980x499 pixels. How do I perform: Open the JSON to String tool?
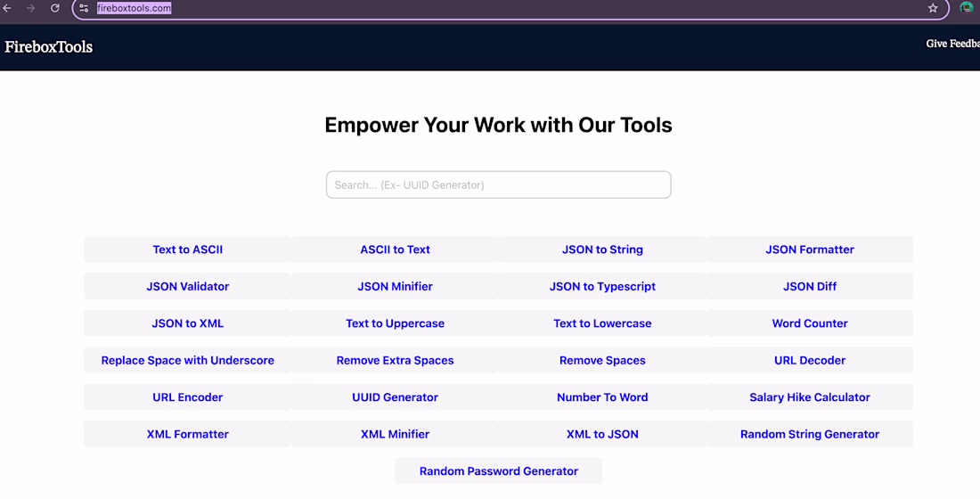[602, 250]
